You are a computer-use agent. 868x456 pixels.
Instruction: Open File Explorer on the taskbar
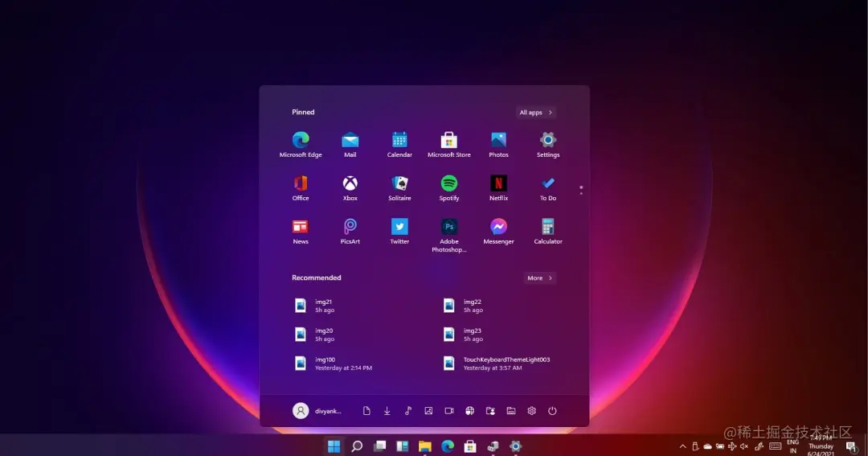pyautogui.click(x=424, y=446)
